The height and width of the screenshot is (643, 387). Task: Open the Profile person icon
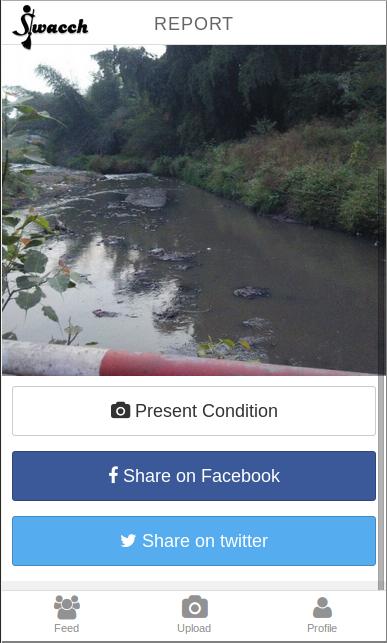[x=322, y=607]
